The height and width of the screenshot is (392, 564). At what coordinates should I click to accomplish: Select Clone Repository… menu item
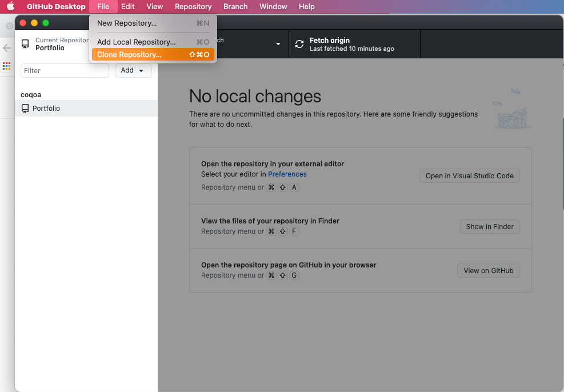click(x=153, y=55)
